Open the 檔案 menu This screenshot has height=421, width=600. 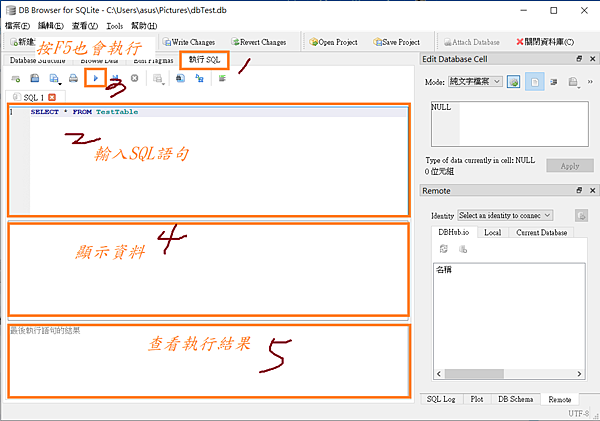[x=17, y=26]
